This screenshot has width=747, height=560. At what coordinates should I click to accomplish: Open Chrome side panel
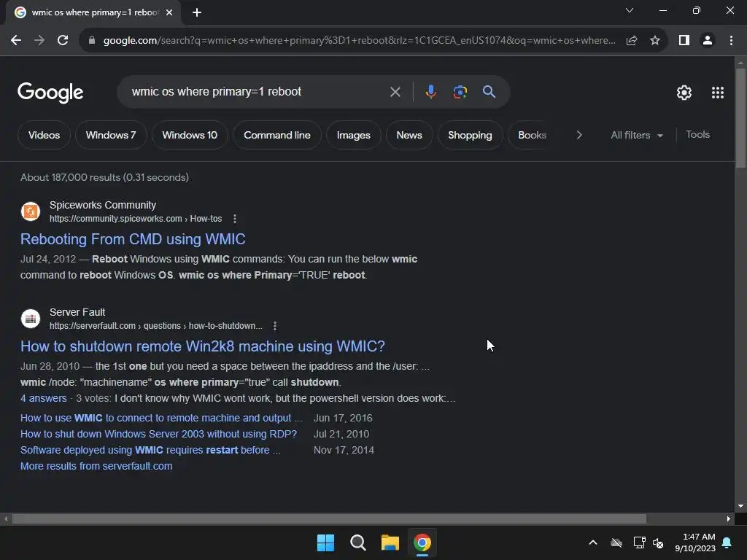(684, 41)
